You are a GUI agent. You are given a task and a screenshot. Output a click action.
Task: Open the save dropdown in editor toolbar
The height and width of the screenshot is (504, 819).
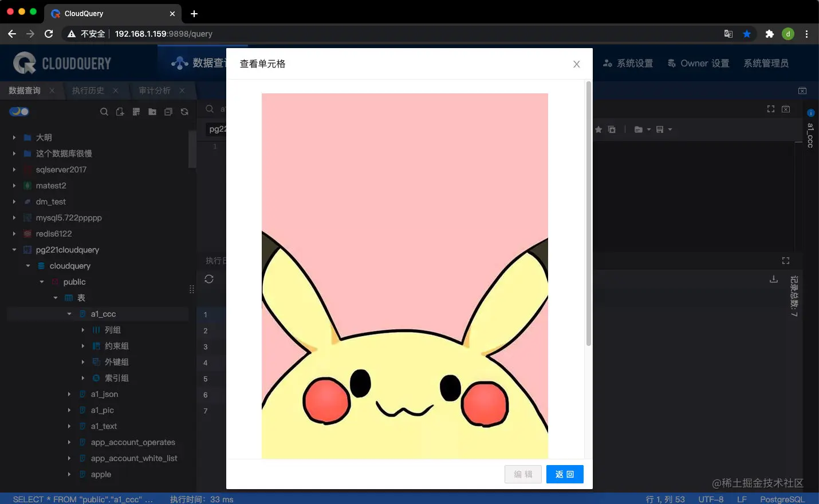coord(664,129)
